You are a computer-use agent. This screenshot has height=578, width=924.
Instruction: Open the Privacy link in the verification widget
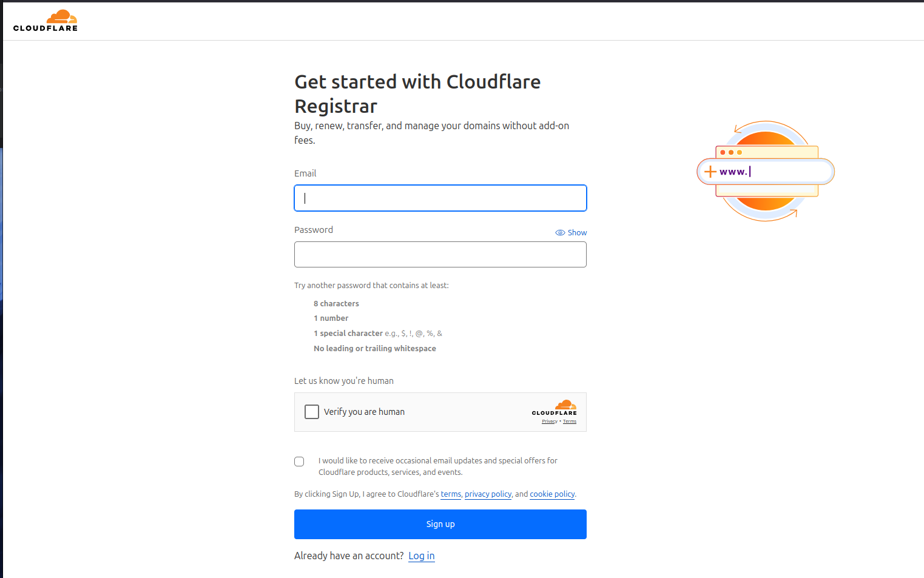[x=549, y=422]
